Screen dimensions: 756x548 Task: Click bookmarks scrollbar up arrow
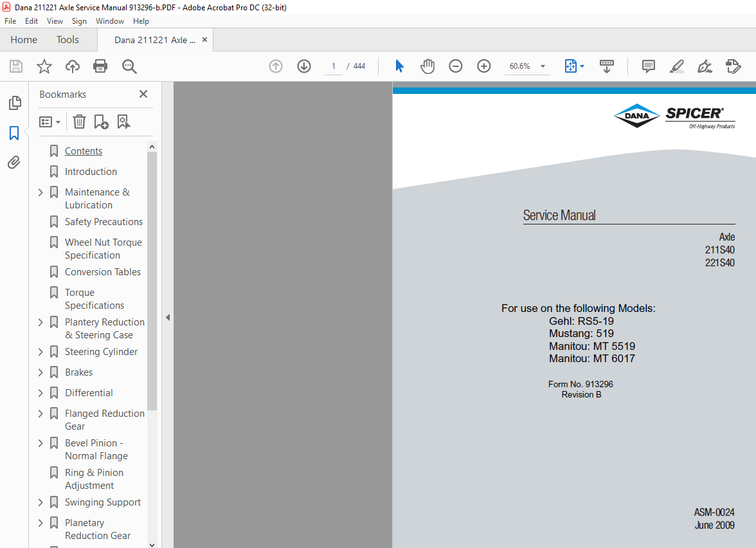152,147
